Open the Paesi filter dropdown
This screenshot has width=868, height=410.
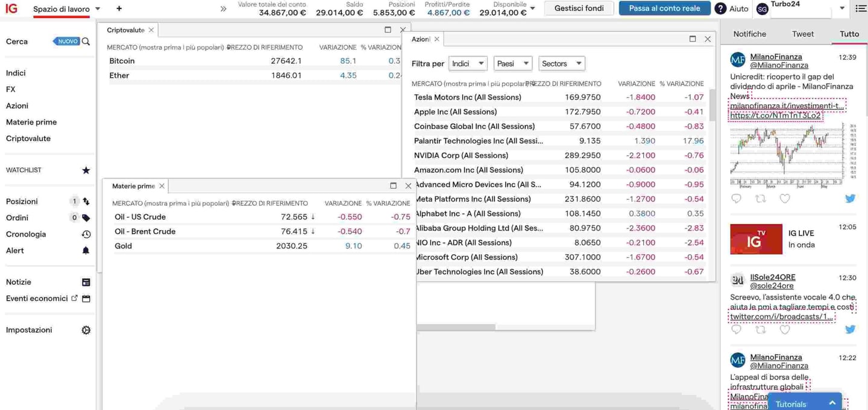tap(512, 63)
